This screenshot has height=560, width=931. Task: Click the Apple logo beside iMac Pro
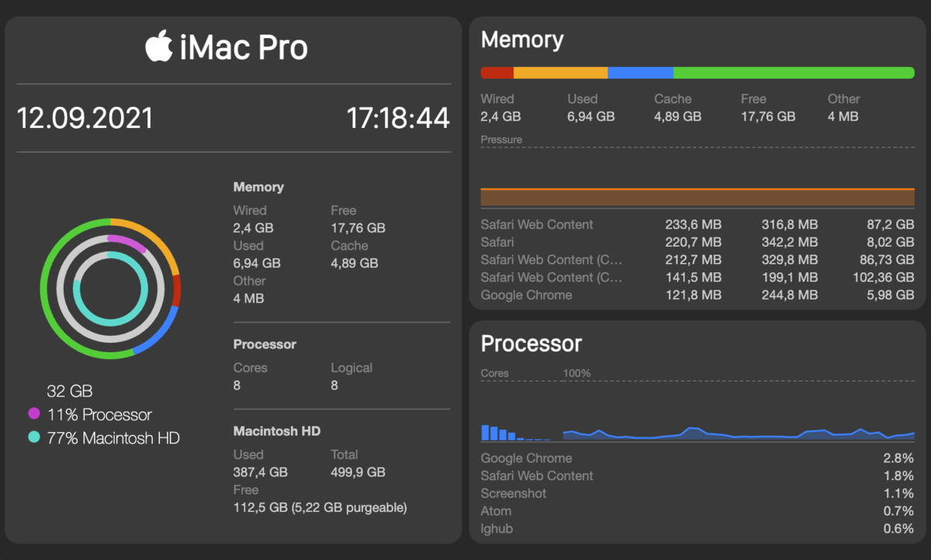(158, 46)
